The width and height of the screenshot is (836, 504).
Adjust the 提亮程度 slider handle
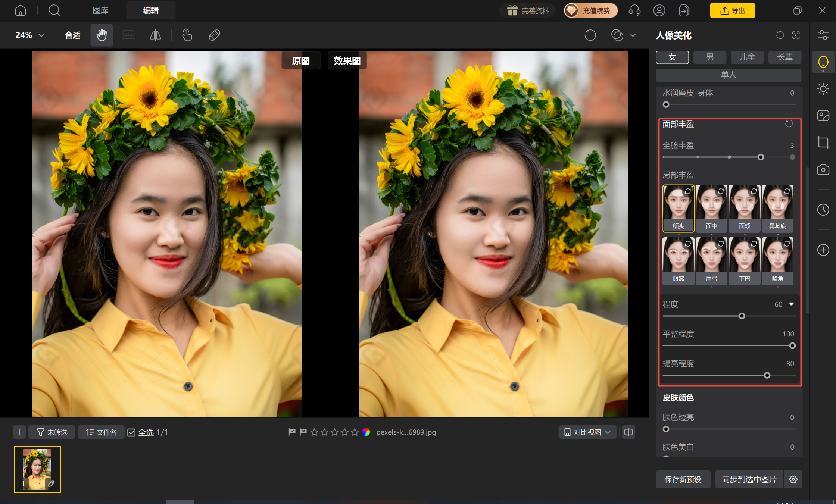click(767, 375)
